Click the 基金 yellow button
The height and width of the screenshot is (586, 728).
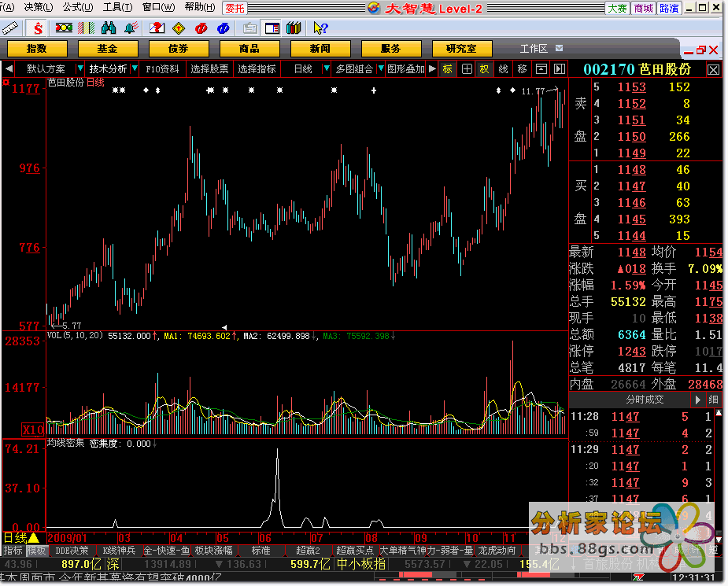pyautogui.click(x=108, y=49)
